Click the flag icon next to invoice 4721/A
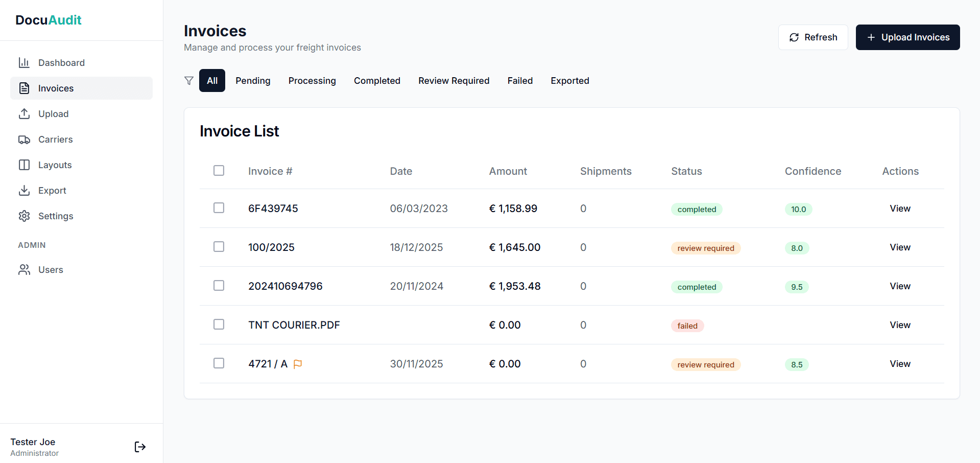The width and height of the screenshot is (980, 463). (x=298, y=364)
